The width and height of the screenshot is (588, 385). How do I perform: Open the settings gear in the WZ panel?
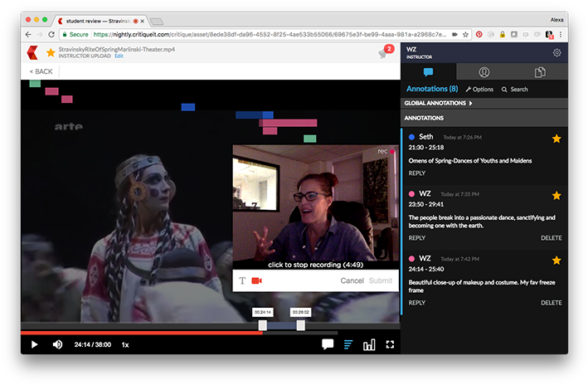pos(556,53)
